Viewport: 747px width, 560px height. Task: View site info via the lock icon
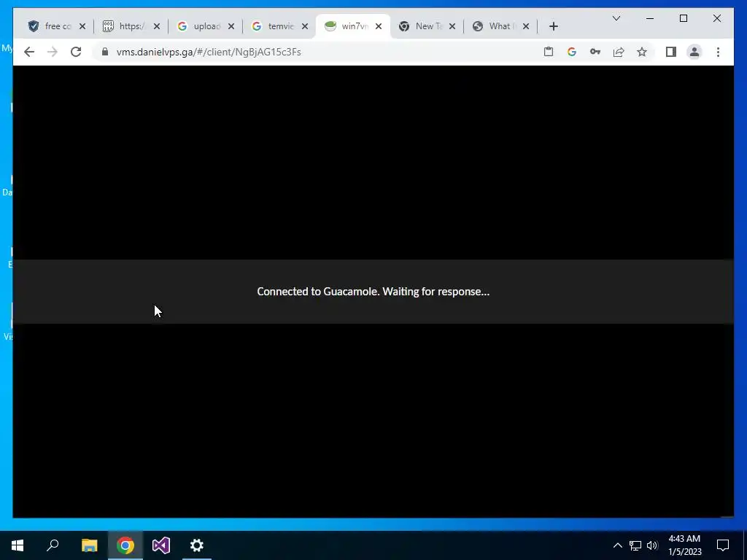pos(105,52)
